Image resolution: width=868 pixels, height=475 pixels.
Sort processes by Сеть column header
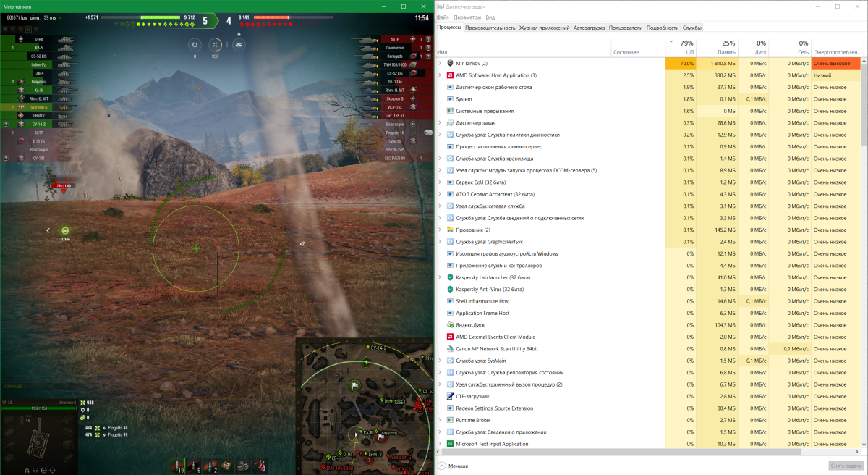[790, 47]
